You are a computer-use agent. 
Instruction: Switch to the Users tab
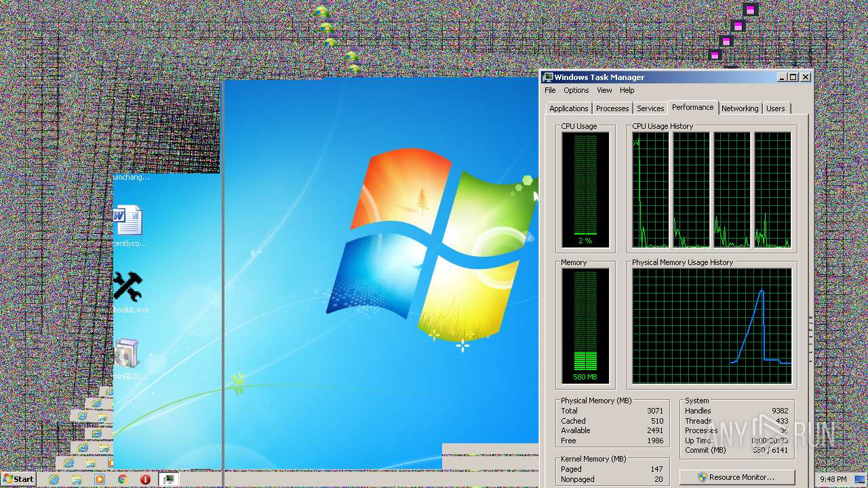tap(775, 108)
